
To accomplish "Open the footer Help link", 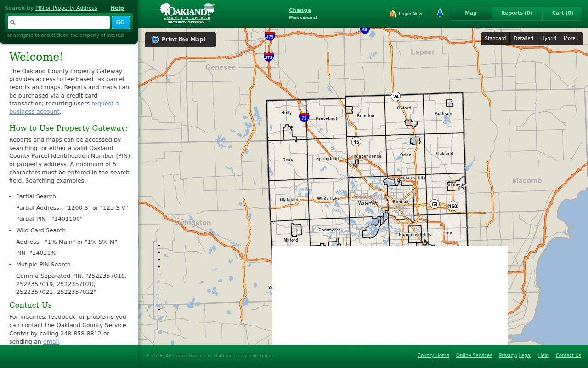I will tap(543, 356).
